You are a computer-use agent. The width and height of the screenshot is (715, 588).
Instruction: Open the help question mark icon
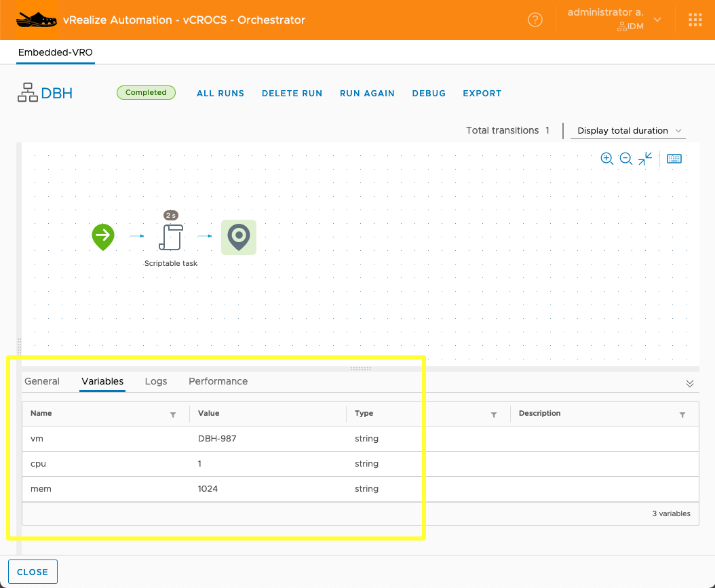tap(535, 20)
